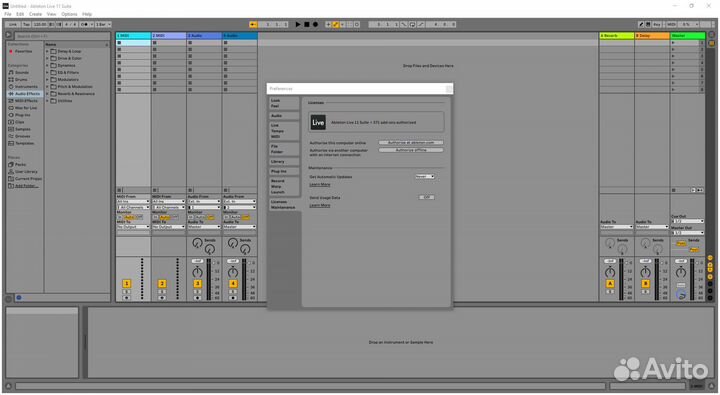This screenshot has height=395, width=720.
Task: Click the Live logo in Preferences
Action: (318, 123)
